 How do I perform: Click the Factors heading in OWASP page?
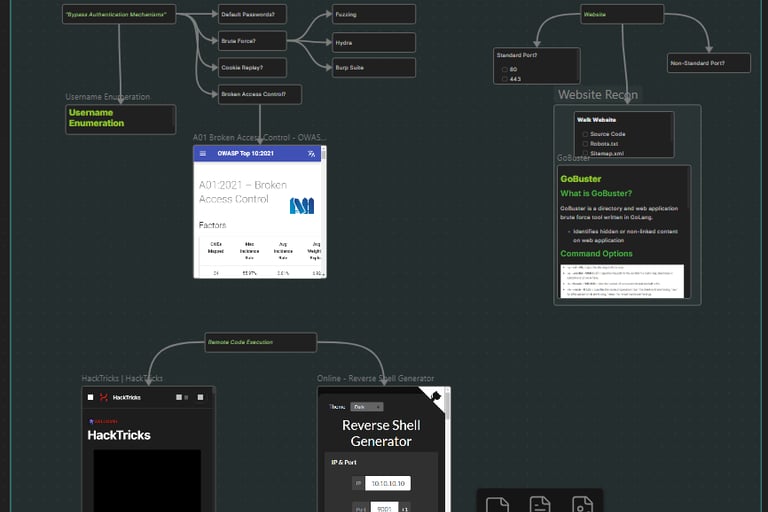[x=213, y=225]
